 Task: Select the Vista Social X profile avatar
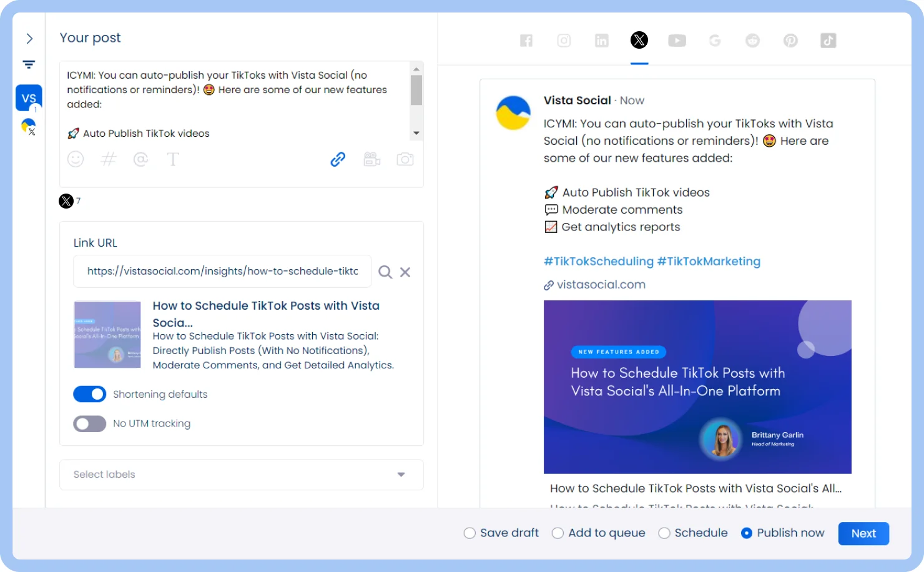[29, 127]
